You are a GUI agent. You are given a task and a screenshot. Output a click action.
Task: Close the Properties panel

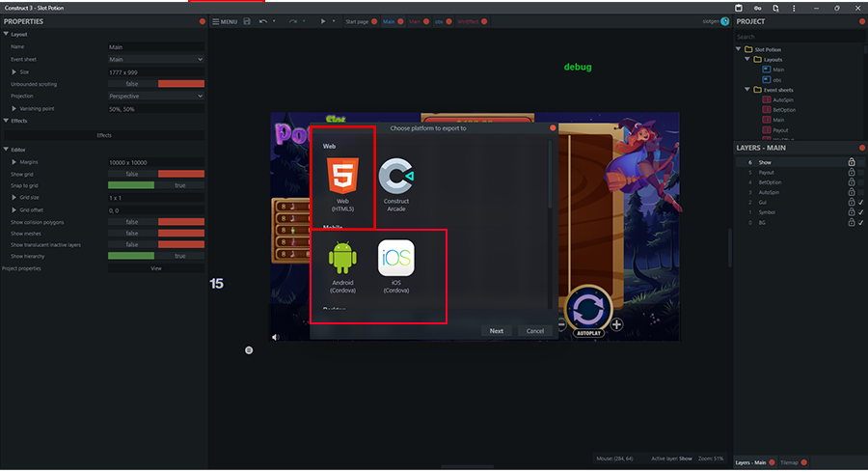click(203, 21)
